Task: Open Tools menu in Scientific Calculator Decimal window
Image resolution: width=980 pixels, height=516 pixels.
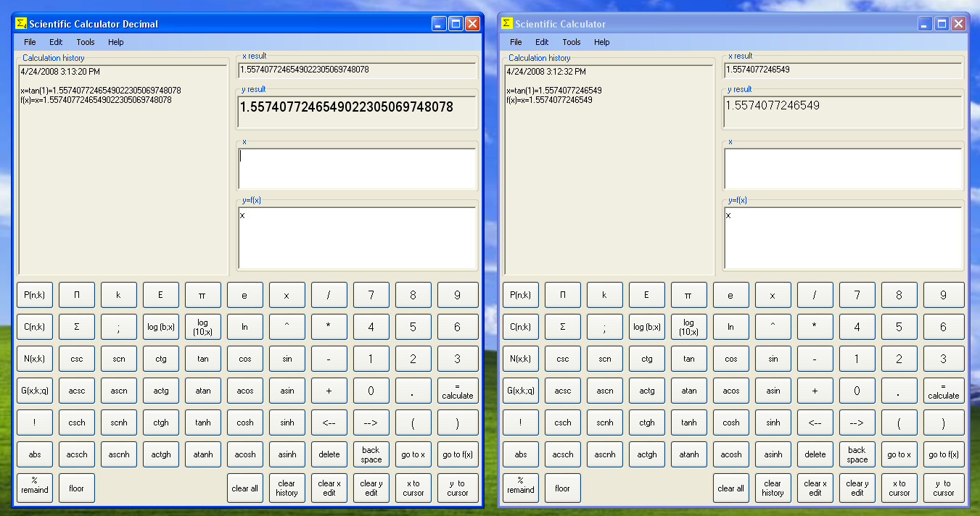Action: point(86,42)
